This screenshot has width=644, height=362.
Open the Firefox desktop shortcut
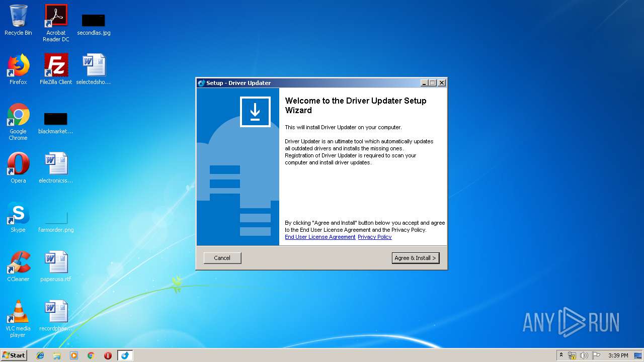(18, 69)
